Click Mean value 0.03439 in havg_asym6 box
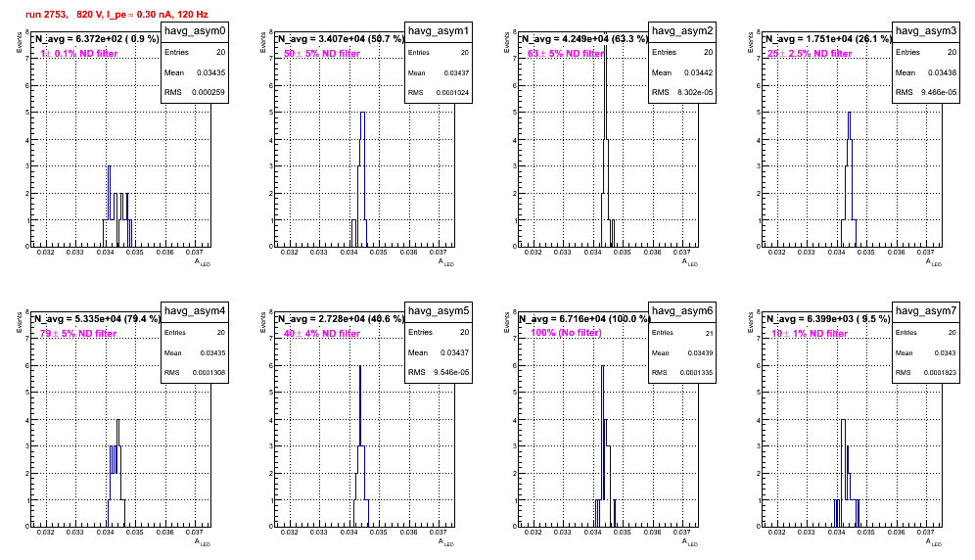Image resolution: width=975 pixels, height=560 pixels. 700,353
